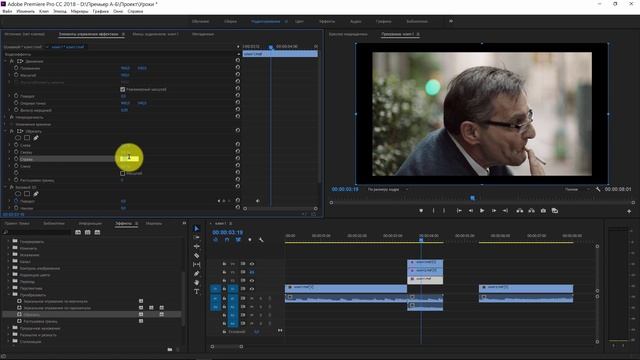Screen dimensions: 640x360
Task: Go to In point in Program monitor
Action: pos(459,211)
